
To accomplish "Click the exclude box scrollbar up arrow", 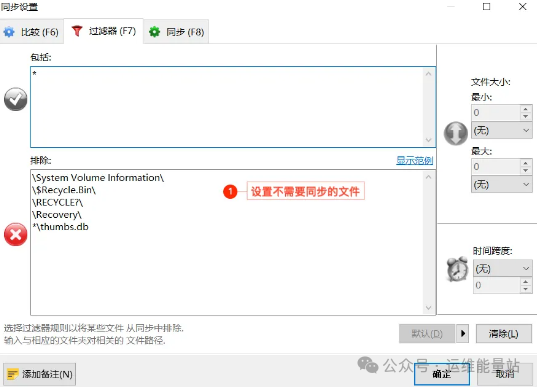I will 428,177.
